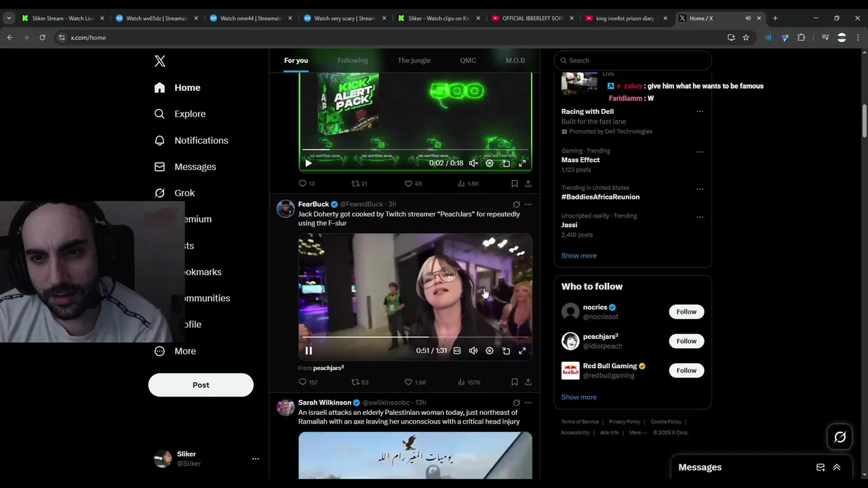Click the X logo in sidebar
This screenshot has height=488, width=868.
point(160,61)
